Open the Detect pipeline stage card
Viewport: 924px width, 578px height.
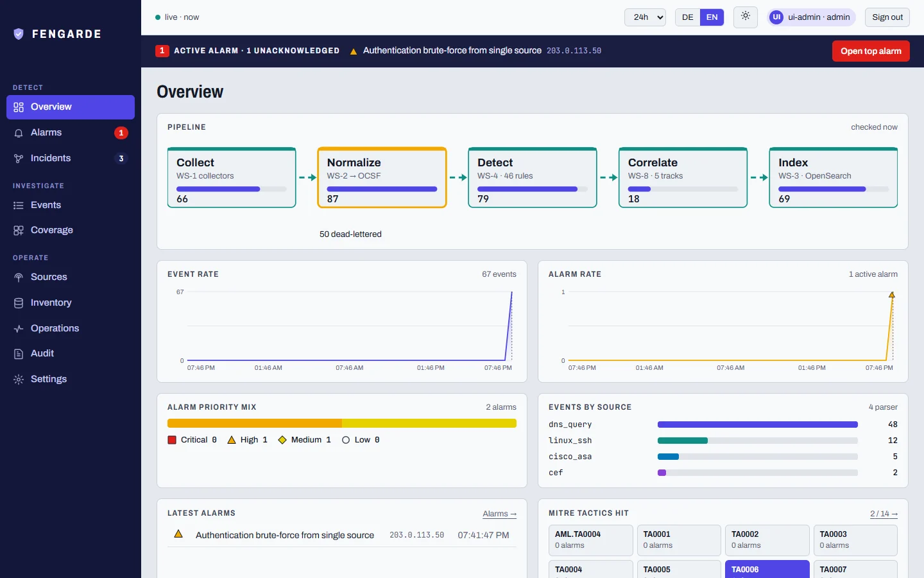pyautogui.click(x=533, y=178)
